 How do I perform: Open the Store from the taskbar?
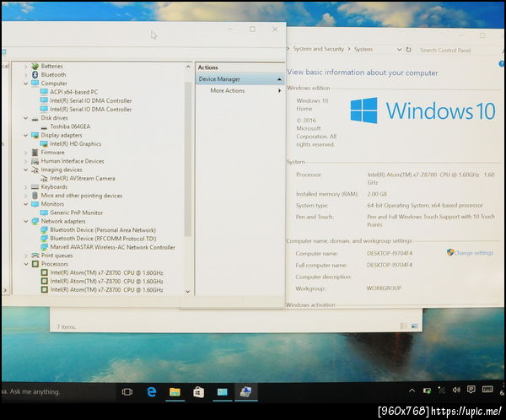(x=198, y=392)
